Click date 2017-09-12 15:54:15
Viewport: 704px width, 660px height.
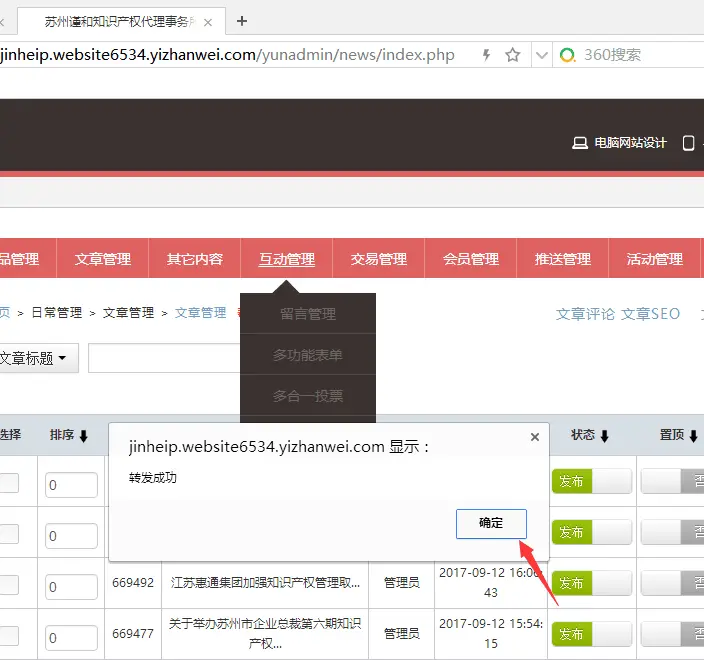(491, 634)
